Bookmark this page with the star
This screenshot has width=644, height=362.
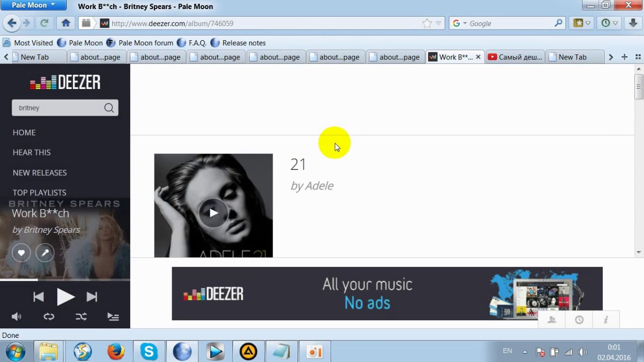point(427,23)
